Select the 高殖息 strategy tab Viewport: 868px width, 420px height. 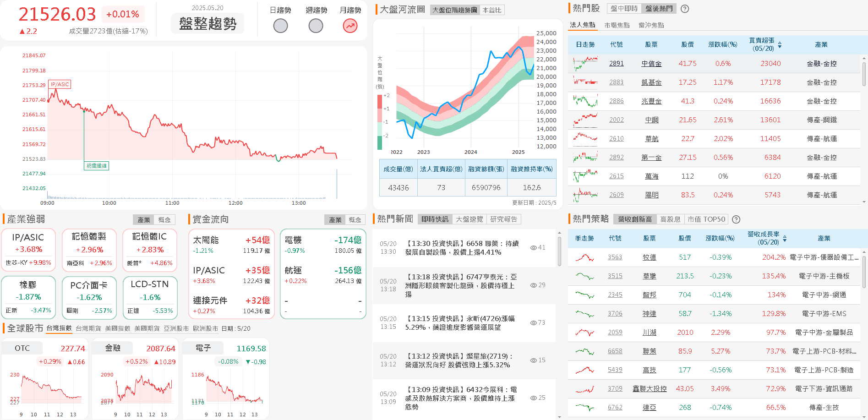point(670,219)
